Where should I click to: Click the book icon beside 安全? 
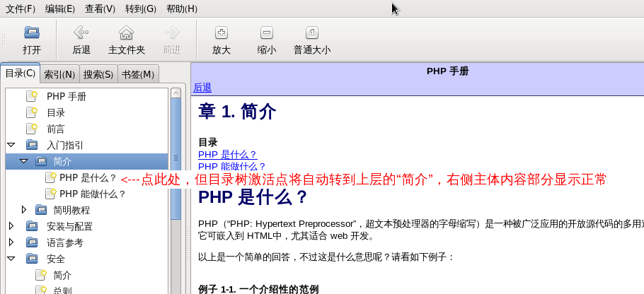[32, 259]
